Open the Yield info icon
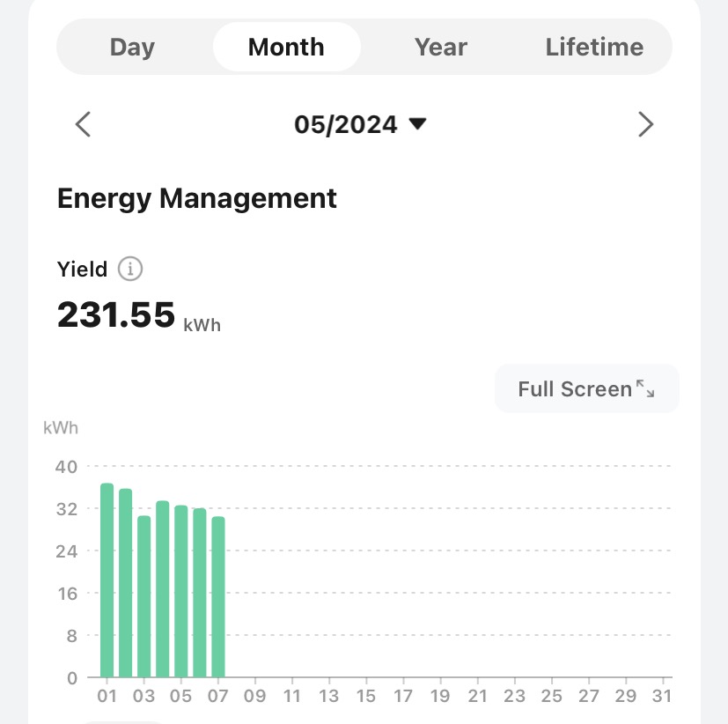728x724 pixels. tap(129, 269)
